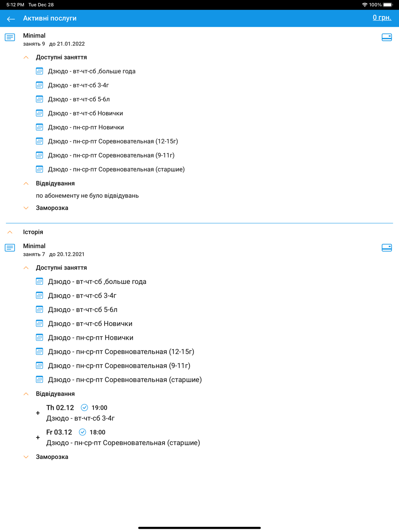Open calendar icon for first active 'Дзюдо - пн-ср-пт Новички'
This screenshot has width=399, height=532.
[40, 127]
